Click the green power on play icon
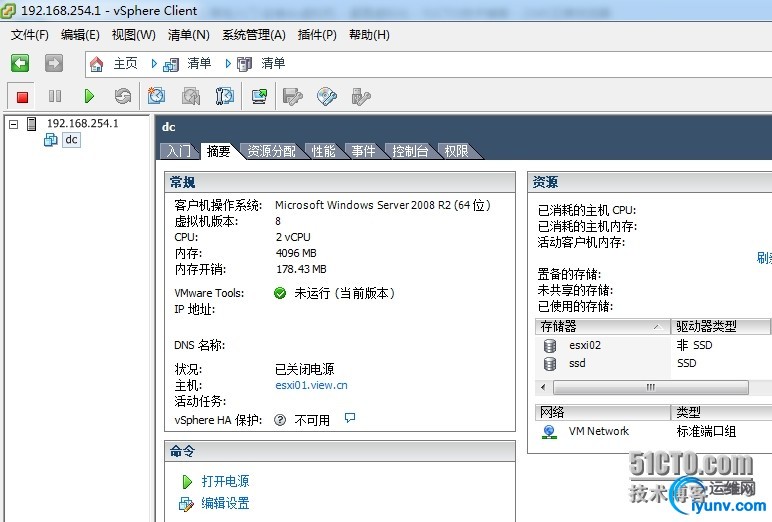Screen dimensions: 772x522 click(x=89, y=96)
